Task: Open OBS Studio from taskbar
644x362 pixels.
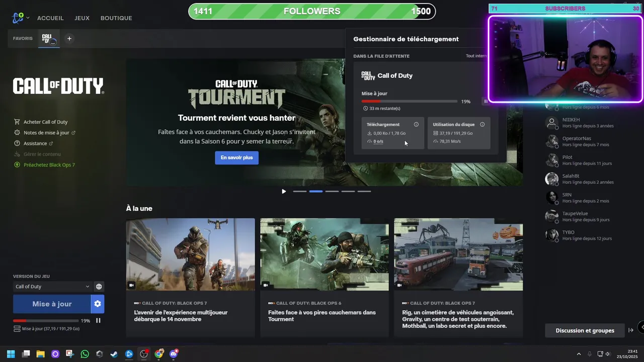Action: coord(144,354)
